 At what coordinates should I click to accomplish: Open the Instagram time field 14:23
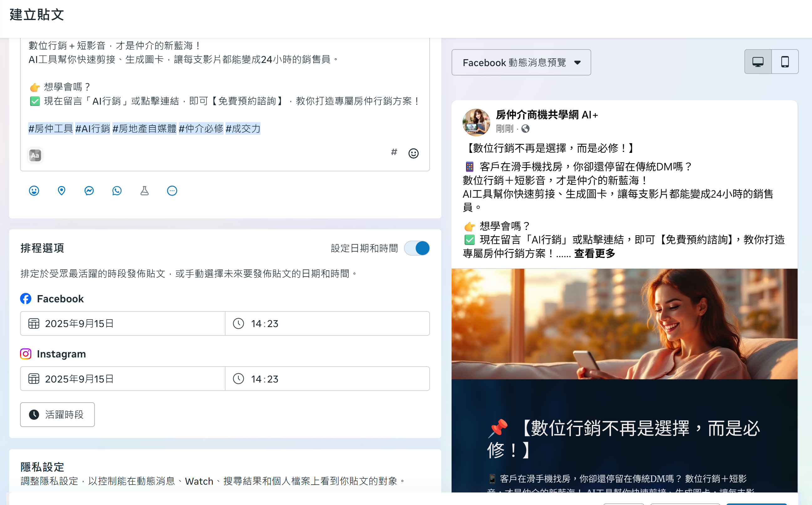pos(327,379)
